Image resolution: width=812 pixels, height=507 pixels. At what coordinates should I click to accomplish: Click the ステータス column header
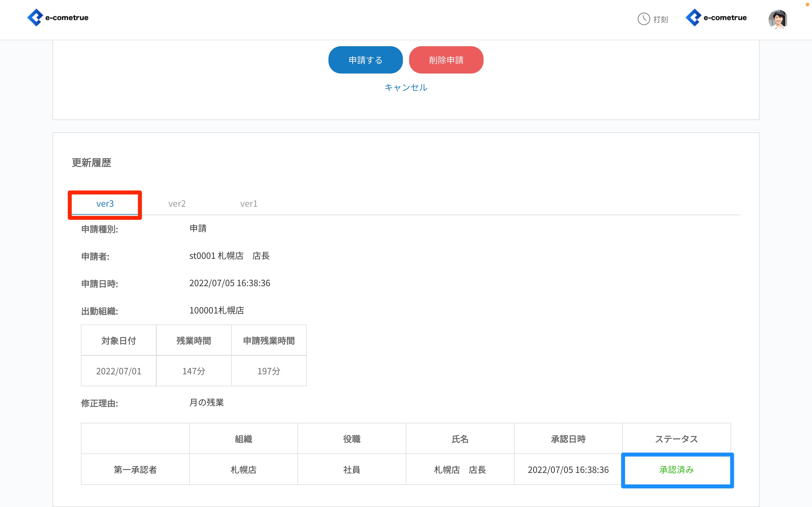coord(676,439)
